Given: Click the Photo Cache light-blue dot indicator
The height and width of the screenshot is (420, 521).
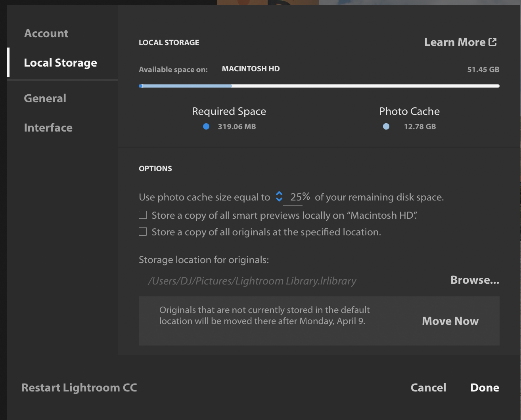Looking at the screenshot, I should pyautogui.click(x=386, y=126).
